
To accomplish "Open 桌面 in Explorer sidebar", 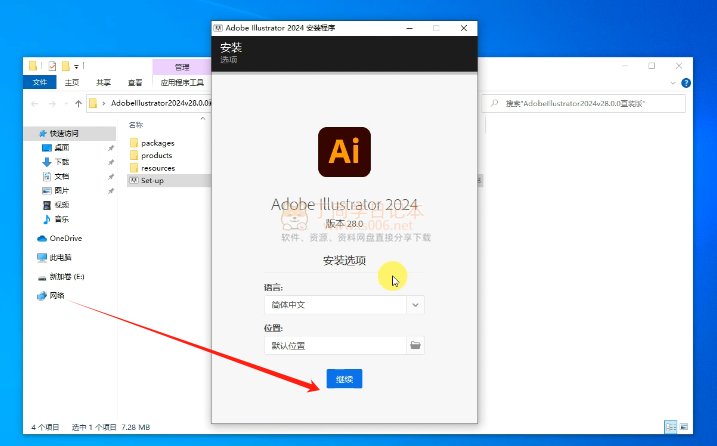I will 62,147.
